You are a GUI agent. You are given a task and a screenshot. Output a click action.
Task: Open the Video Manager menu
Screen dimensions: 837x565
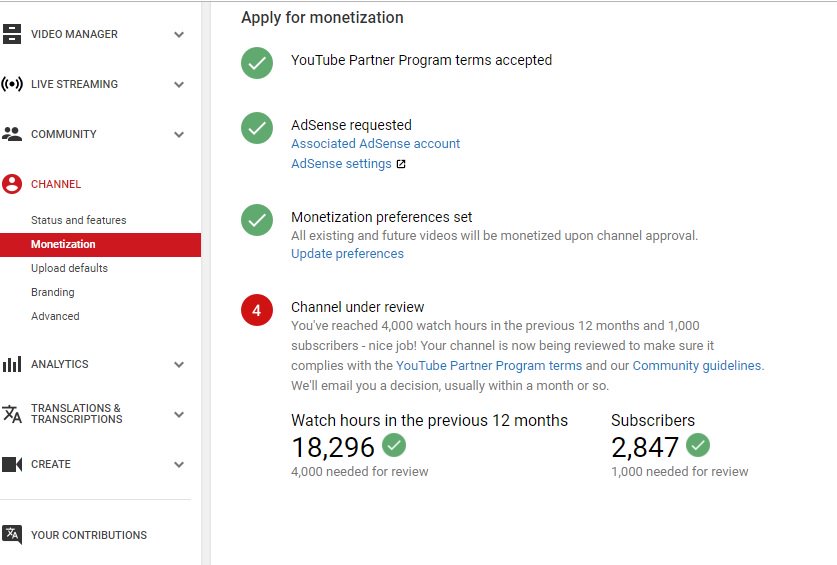[74, 34]
